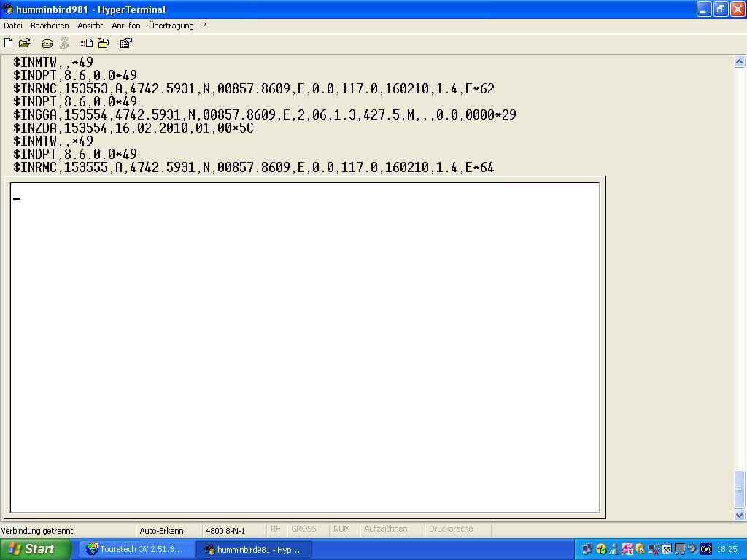Click scrollbar up arrow in terminal

[x=740, y=61]
